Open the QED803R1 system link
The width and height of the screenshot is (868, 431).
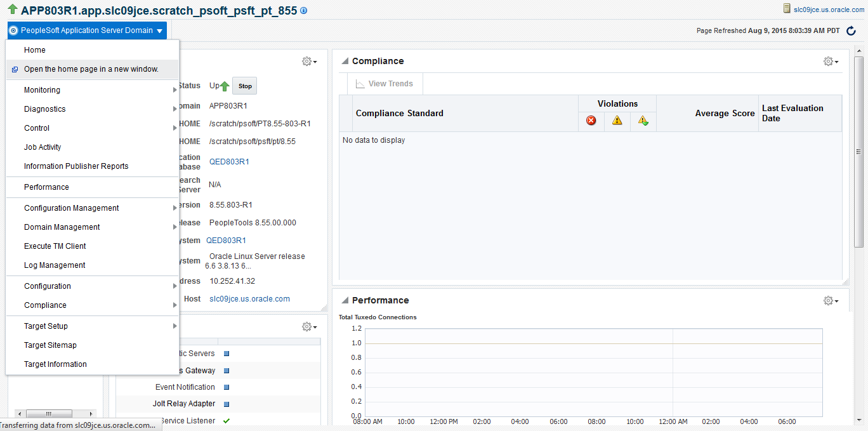pyautogui.click(x=226, y=241)
